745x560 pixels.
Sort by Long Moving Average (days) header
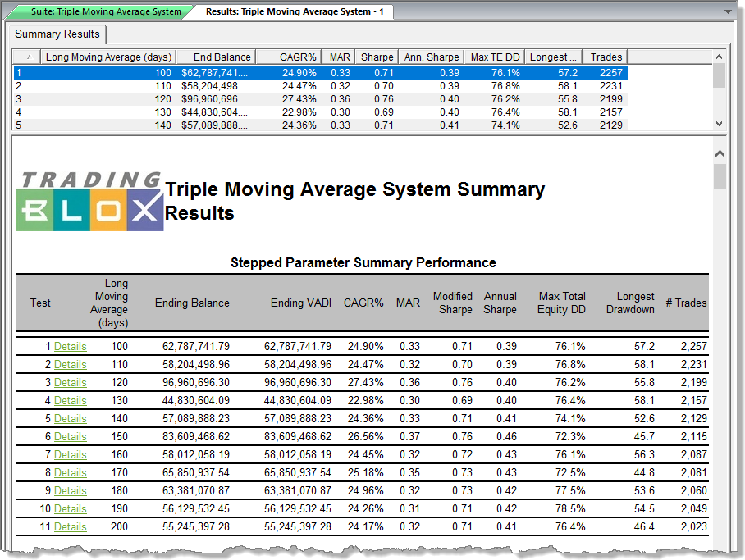tap(108, 57)
